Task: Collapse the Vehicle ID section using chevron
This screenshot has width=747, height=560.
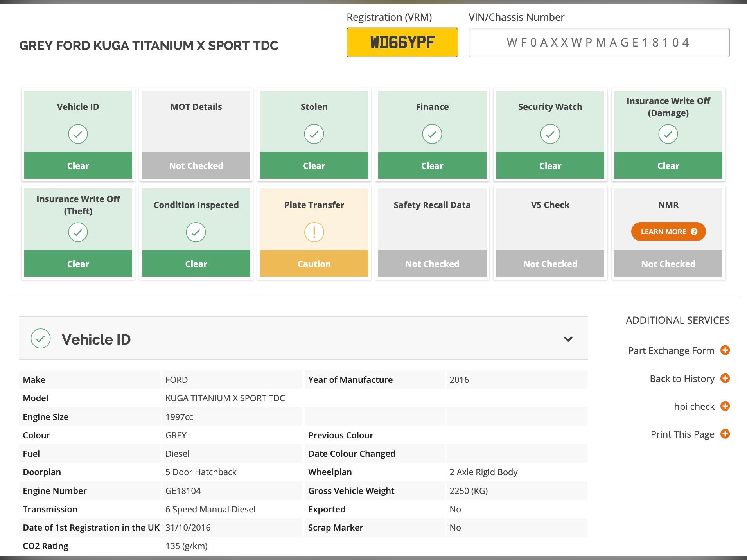Action: (568, 339)
